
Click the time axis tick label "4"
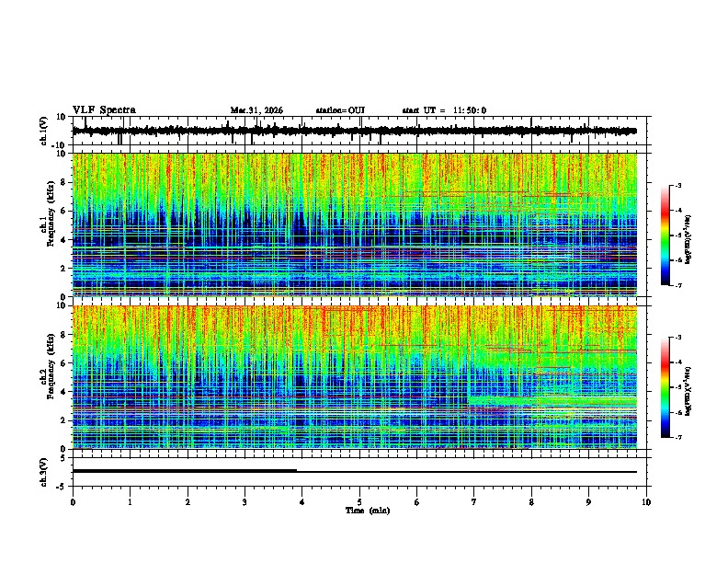click(302, 502)
